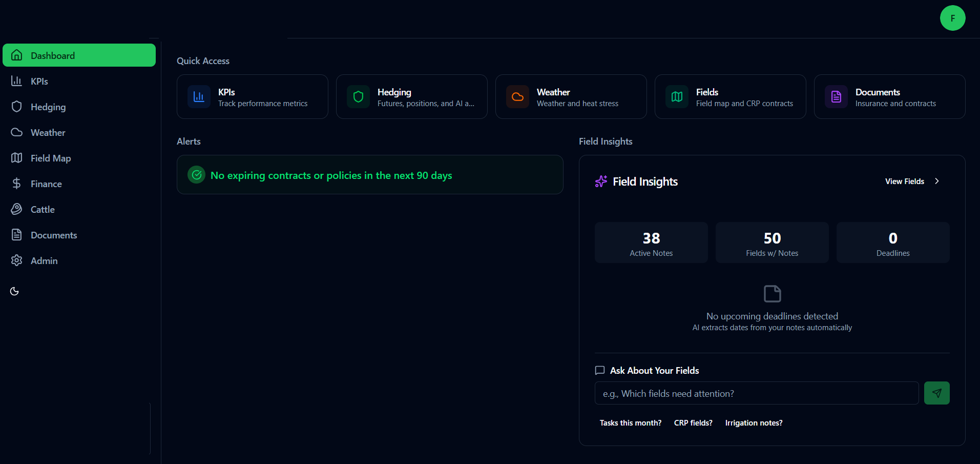The image size is (980, 464).
Task: Click the green Fields map icon in Quick Access
Action: pyautogui.click(x=677, y=96)
